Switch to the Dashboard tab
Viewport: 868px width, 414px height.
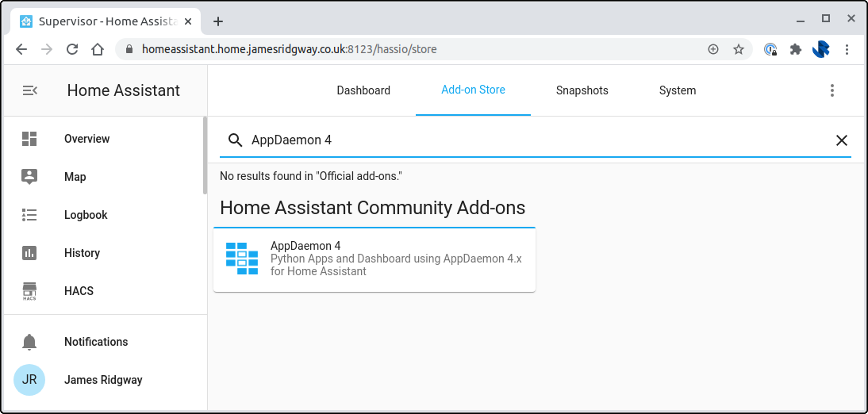363,90
